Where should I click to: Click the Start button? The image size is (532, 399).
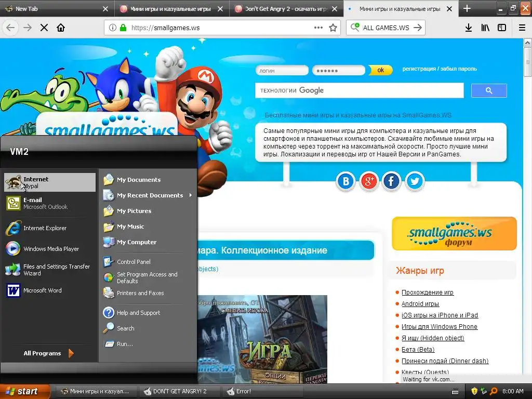24,391
